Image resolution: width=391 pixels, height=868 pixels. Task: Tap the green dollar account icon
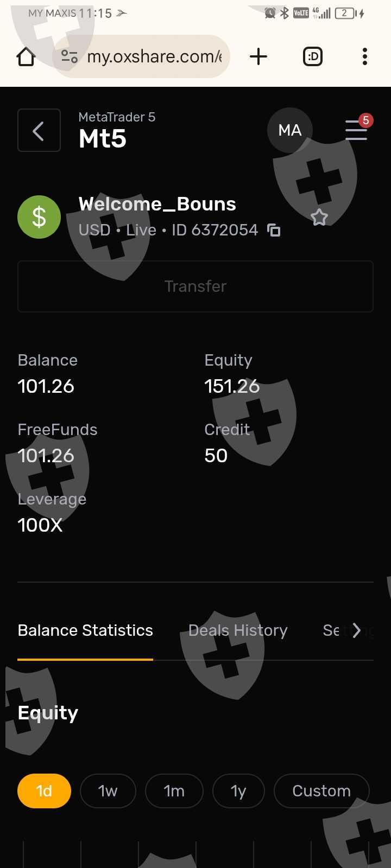(x=39, y=217)
